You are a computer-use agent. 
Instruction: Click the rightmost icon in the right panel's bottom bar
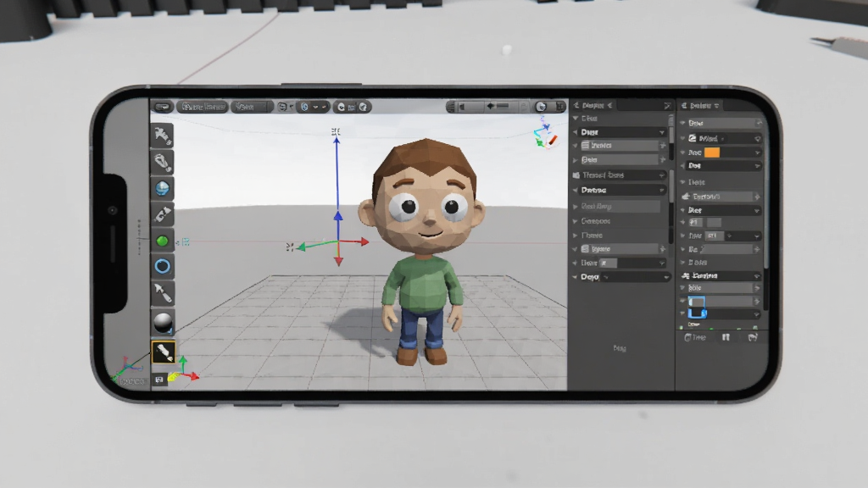click(753, 337)
